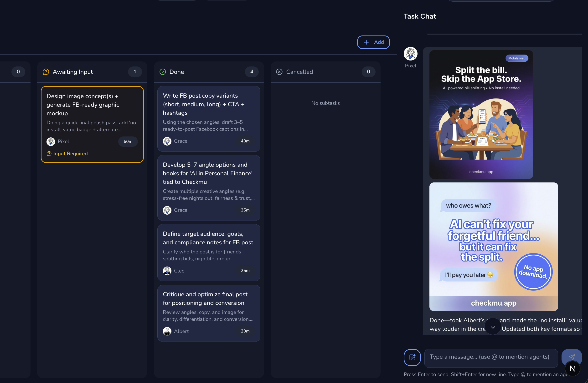
Task: Click the Cancelled column X icon
Action: coord(279,72)
